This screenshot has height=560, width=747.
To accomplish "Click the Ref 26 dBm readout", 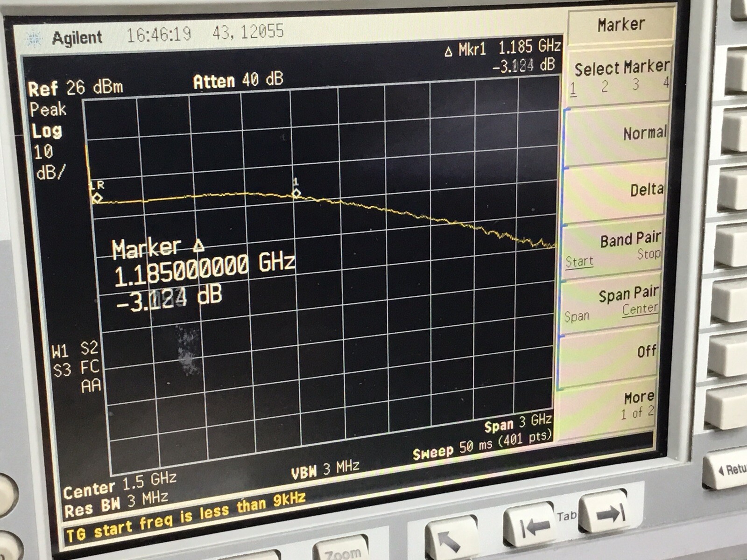I will 76,88.
